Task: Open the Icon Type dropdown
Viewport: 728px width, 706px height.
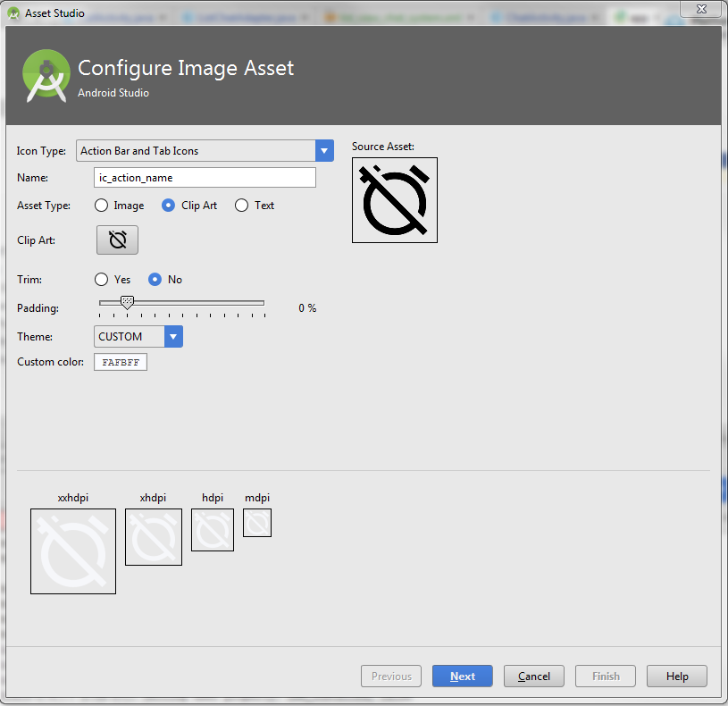Action: pyautogui.click(x=323, y=150)
